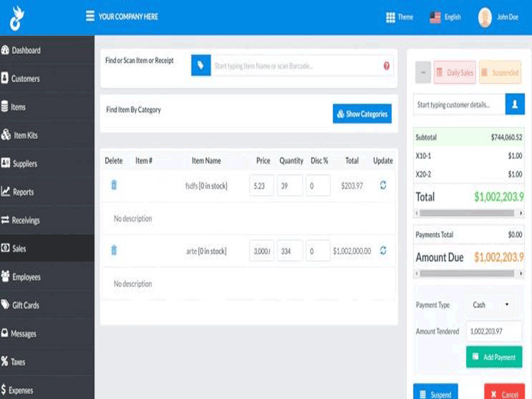Open Reports from the sidebar
Viewport: 532px width, 399px height.
tap(23, 192)
